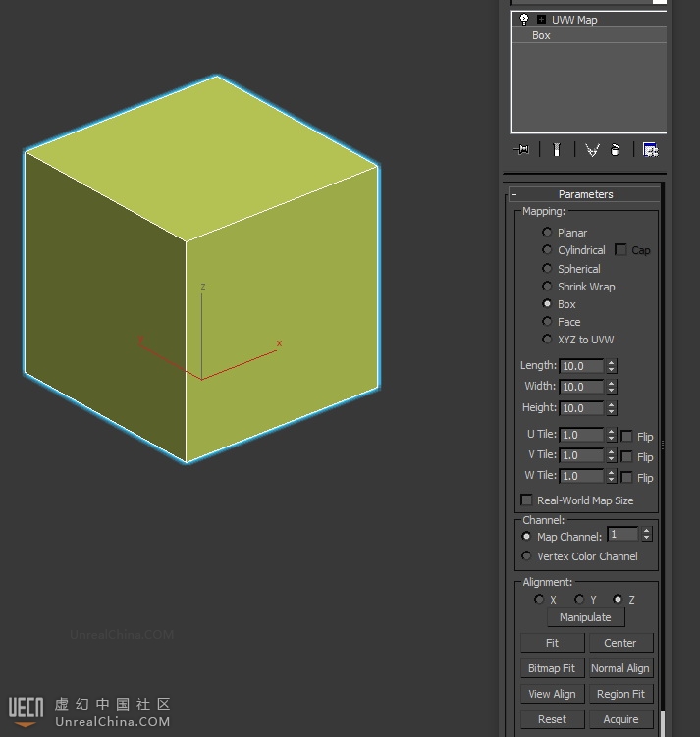Click the Height value field

pos(581,408)
